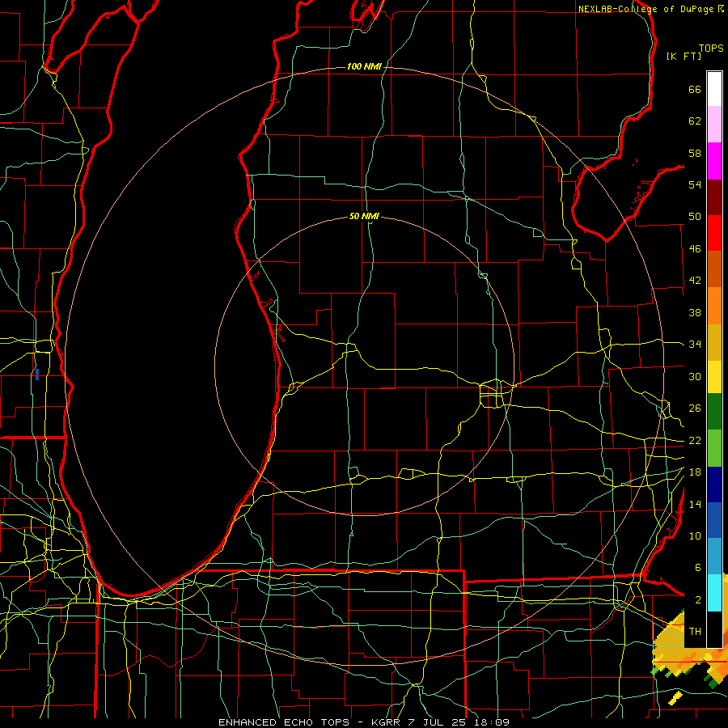Click the magenta legend swatch
728x728 pixels.
(x=714, y=161)
